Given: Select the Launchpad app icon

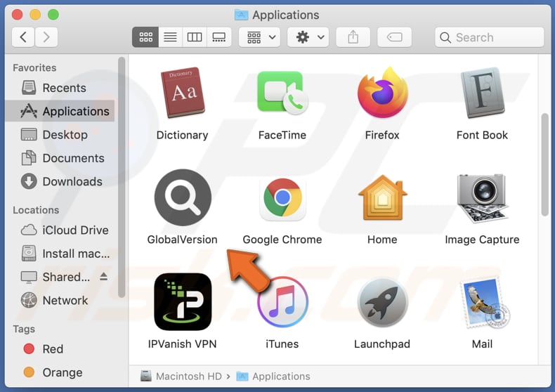Looking at the screenshot, I should point(383,303).
